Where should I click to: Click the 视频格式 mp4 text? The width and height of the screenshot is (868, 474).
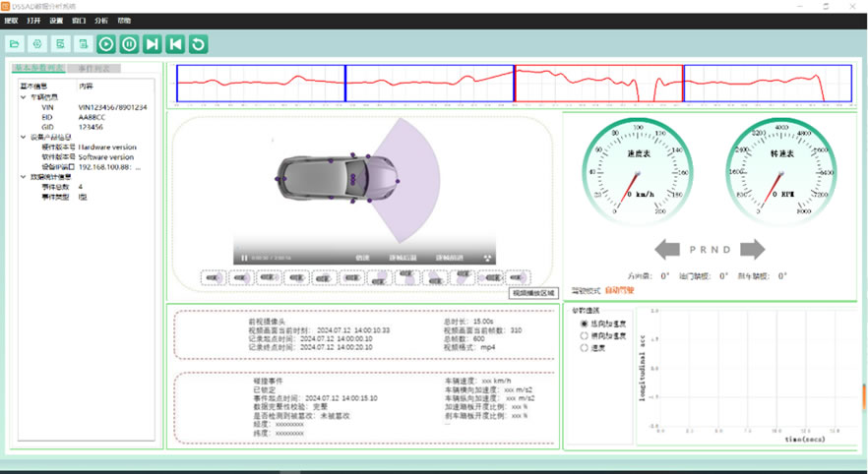tap(469, 347)
